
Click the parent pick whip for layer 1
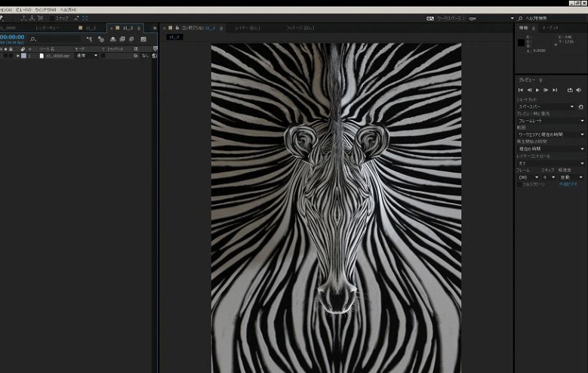[x=136, y=56]
